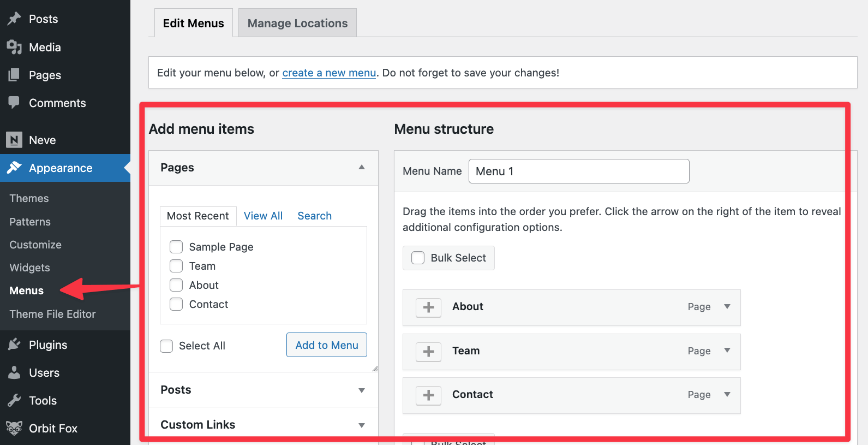868x445 pixels.
Task: Open the View All pages tab
Action: 263,216
